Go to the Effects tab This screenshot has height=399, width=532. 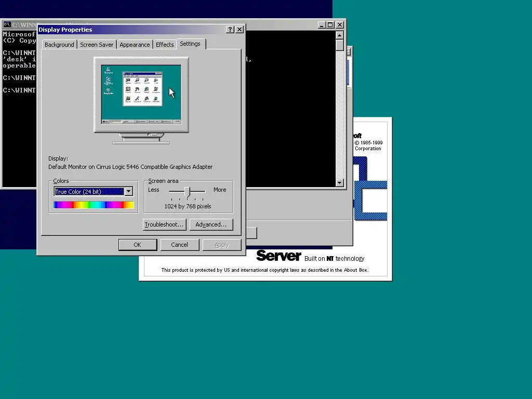(x=165, y=45)
